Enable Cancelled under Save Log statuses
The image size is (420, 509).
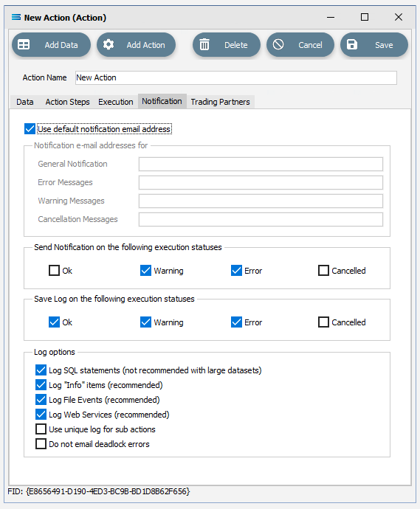[x=323, y=322]
